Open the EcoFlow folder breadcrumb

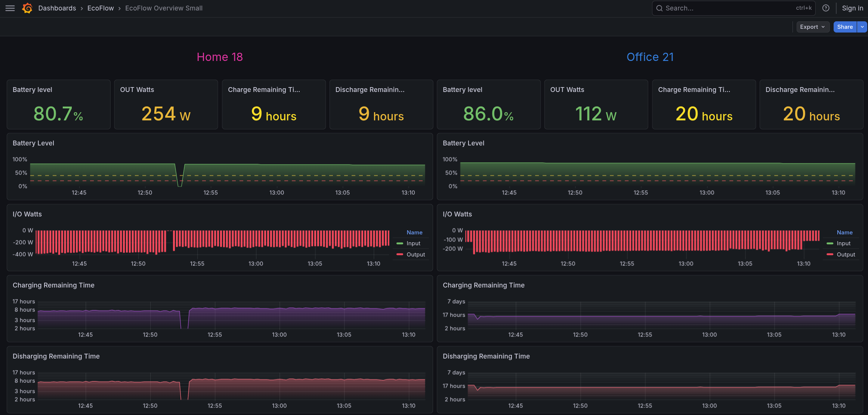101,8
